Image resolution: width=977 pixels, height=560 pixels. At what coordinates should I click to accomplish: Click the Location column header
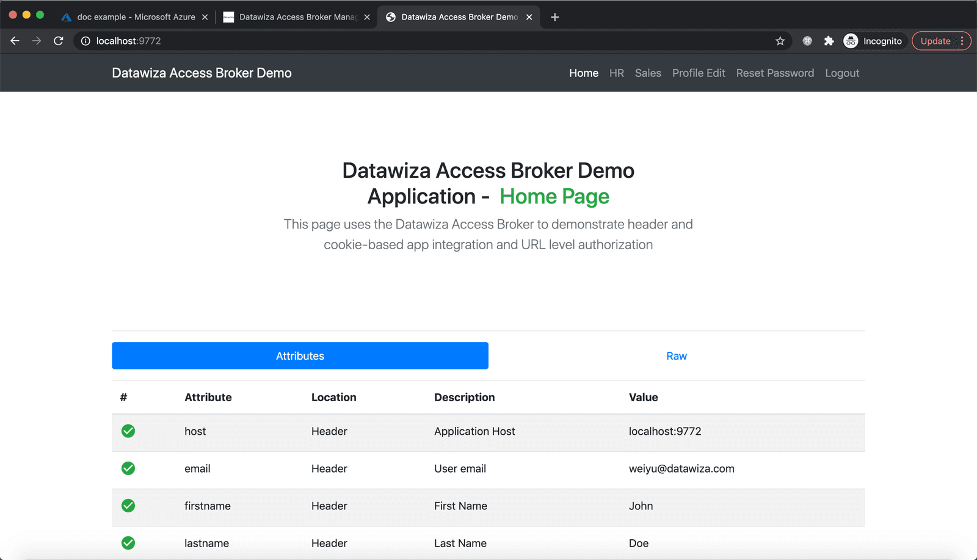click(333, 397)
